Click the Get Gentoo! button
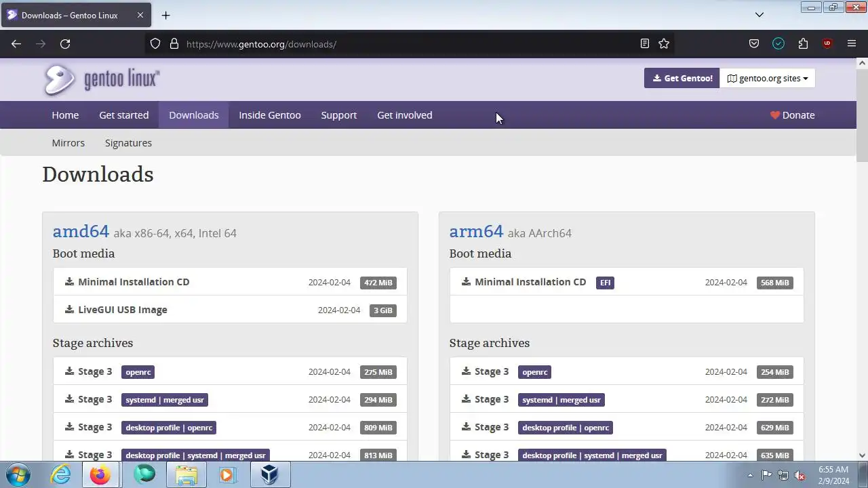 tap(682, 78)
